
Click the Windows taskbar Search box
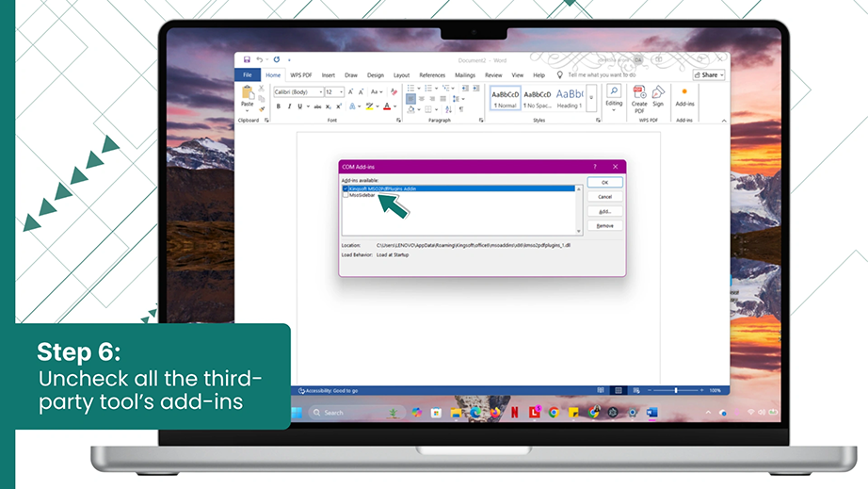(352, 413)
